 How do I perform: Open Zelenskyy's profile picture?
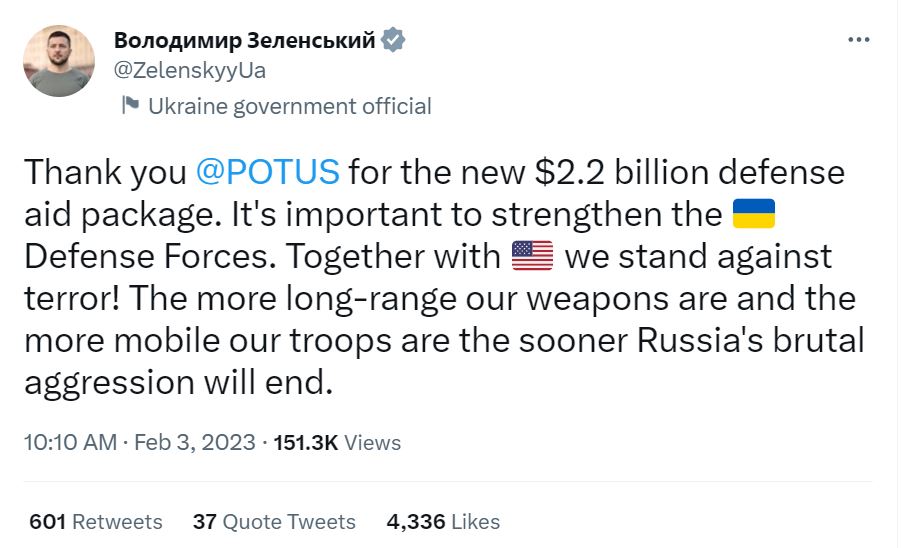60,60
